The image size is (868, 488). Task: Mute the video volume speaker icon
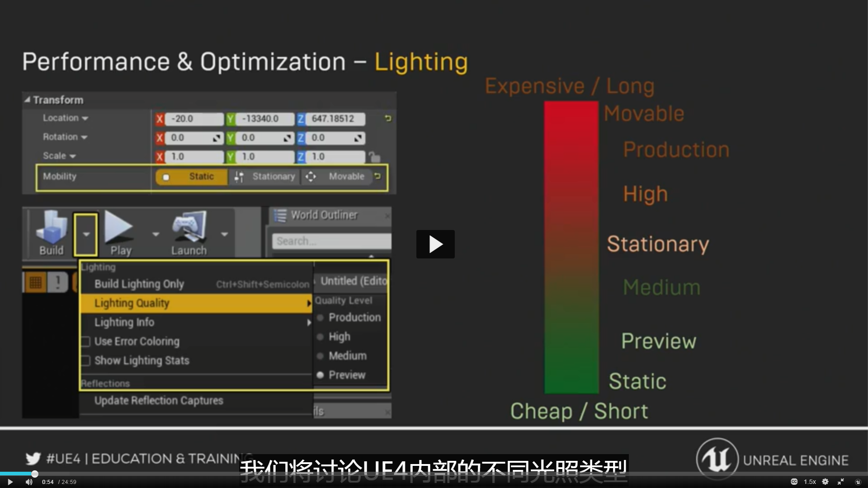[29, 482]
